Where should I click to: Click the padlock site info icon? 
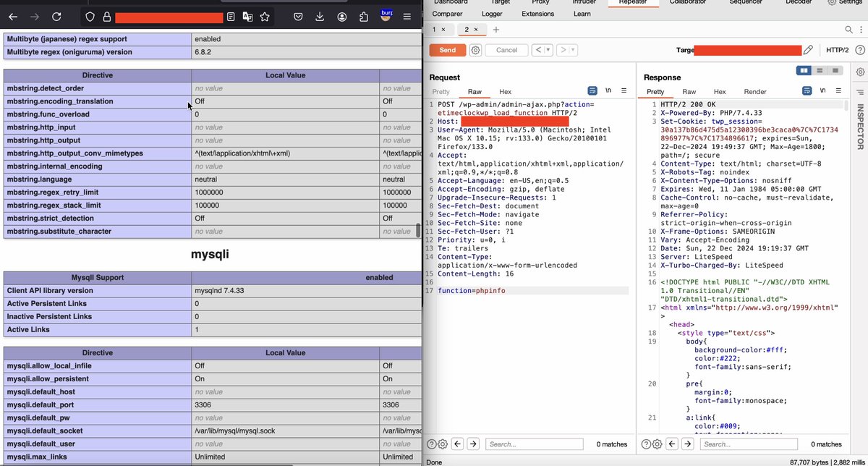pyautogui.click(x=106, y=16)
